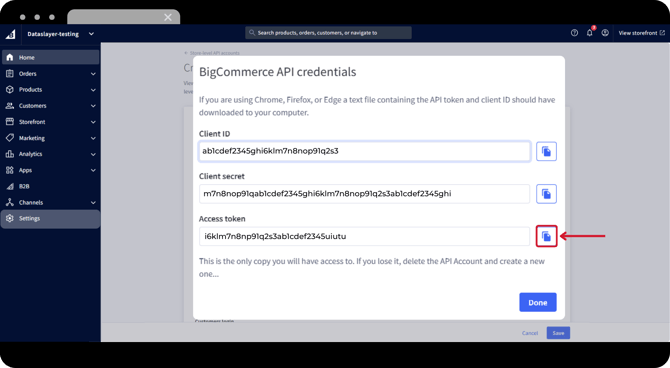Click the Save button behind dialog

pos(558,333)
